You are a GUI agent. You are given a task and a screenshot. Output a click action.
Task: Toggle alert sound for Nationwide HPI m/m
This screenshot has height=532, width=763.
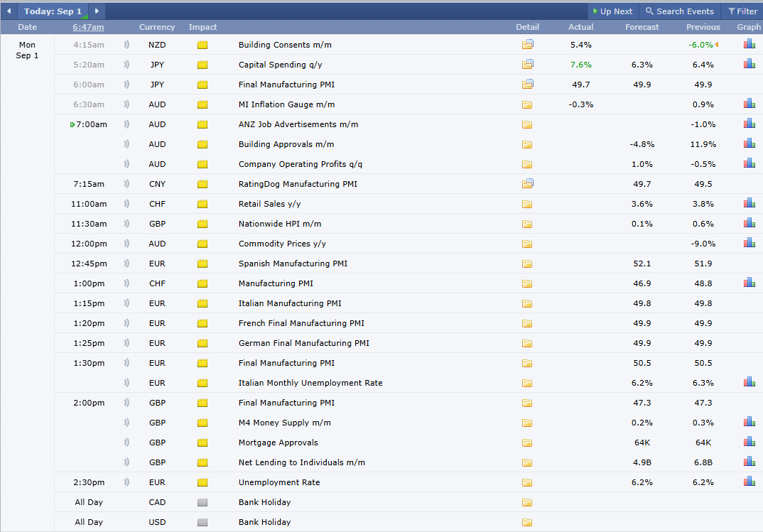(126, 224)
